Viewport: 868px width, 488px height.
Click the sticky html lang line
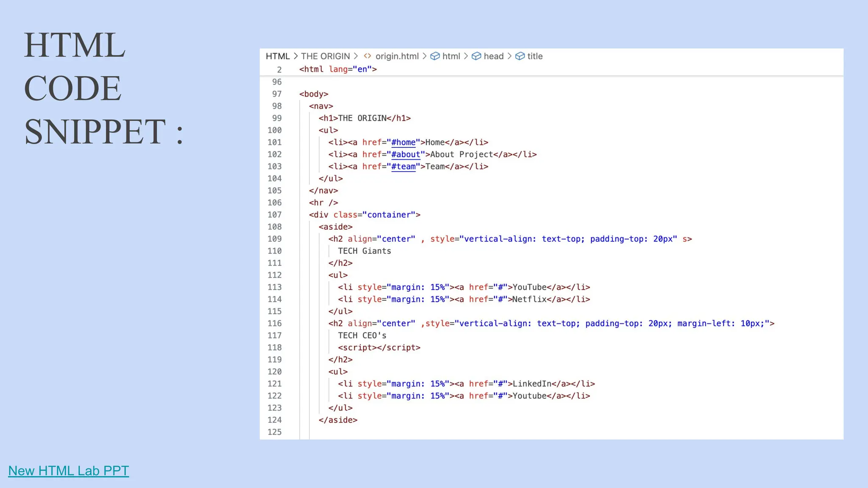pos(338,69)
